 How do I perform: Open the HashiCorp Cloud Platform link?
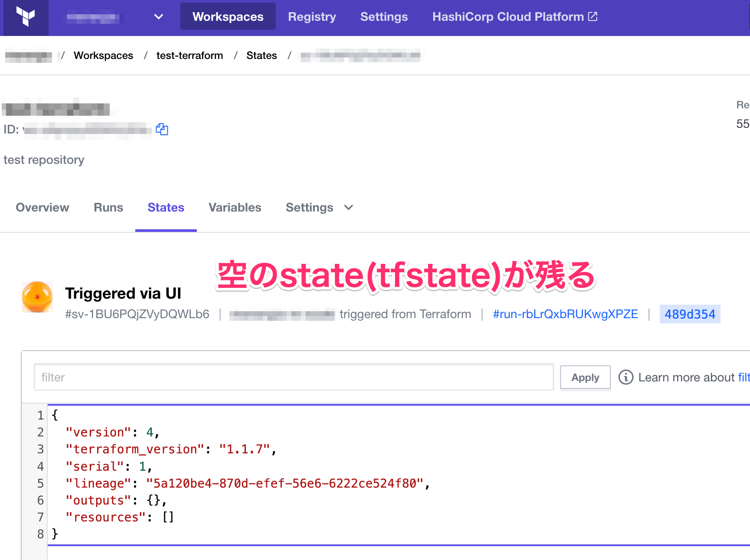coord(515,16)
